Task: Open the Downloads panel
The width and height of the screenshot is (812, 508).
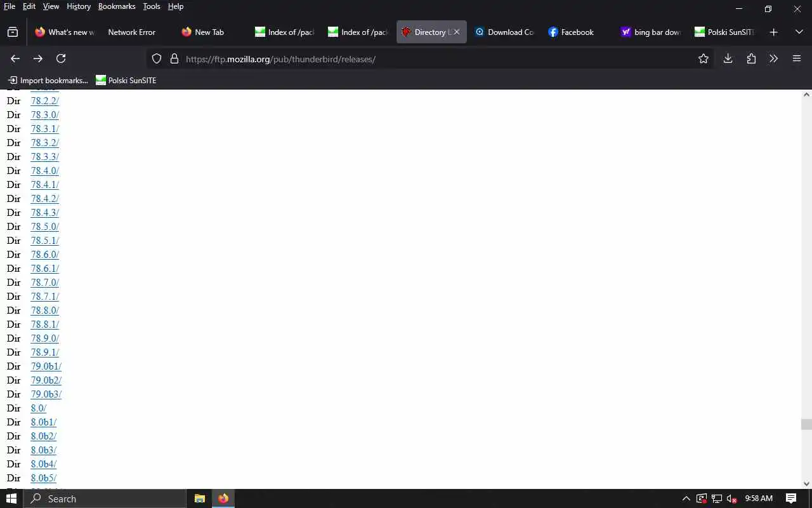Action: (728, 58)
